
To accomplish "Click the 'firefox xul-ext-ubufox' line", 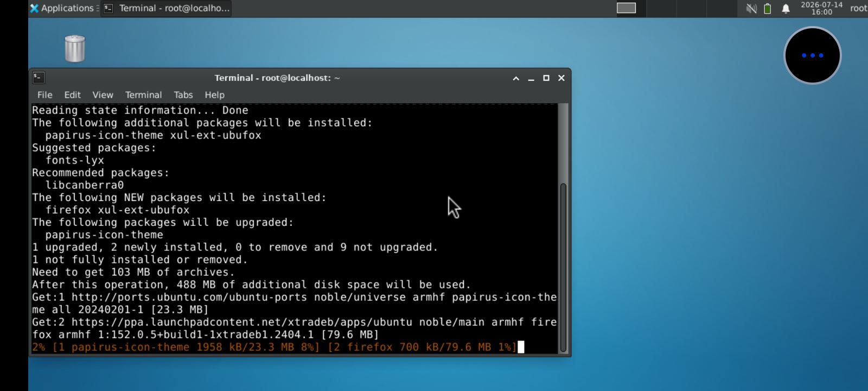I will coord(117,210).
